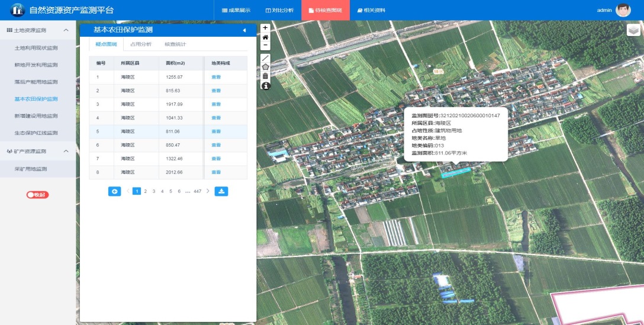Download the table results

click(x=221, y=191)
